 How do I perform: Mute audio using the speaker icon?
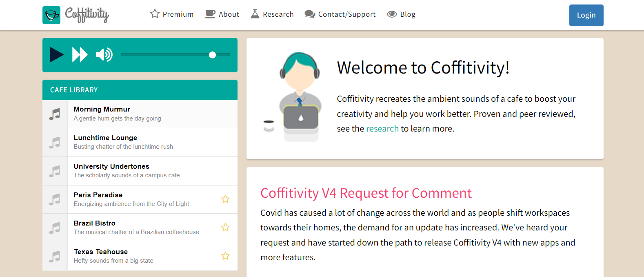104,55
